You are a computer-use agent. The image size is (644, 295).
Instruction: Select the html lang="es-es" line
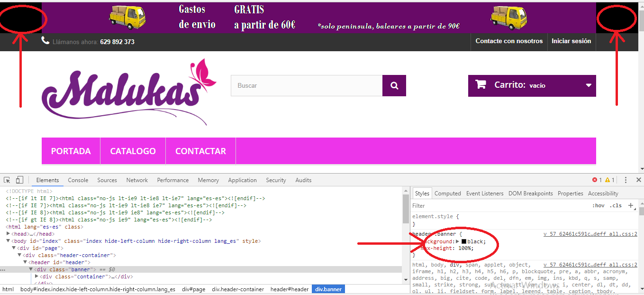[x=44, y=227]
